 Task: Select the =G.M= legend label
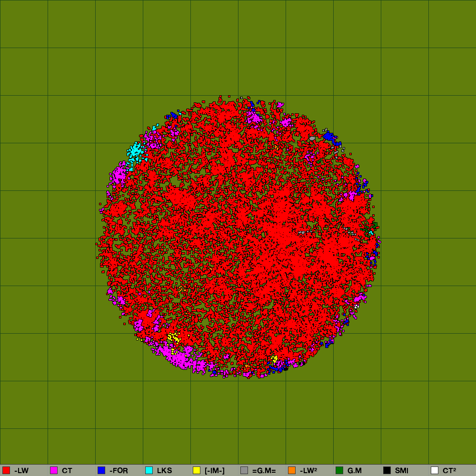pyautogui.click(x=264, y=471)
